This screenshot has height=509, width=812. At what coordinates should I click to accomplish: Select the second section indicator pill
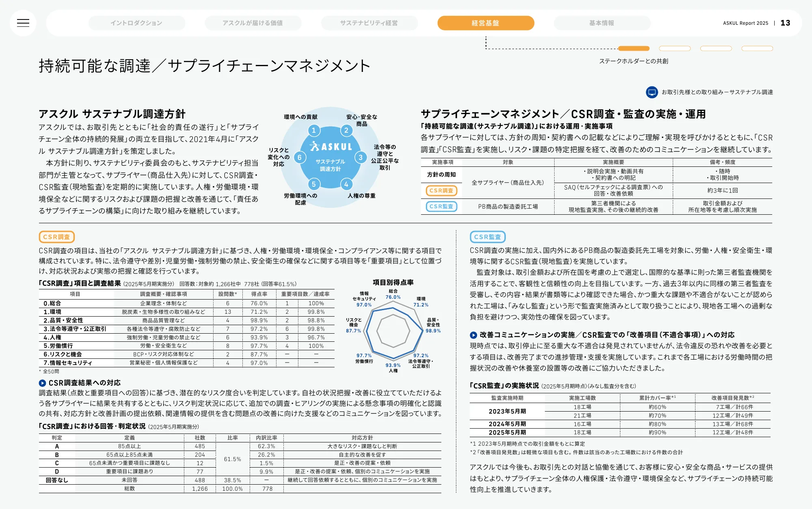click(x=675, y=48)
